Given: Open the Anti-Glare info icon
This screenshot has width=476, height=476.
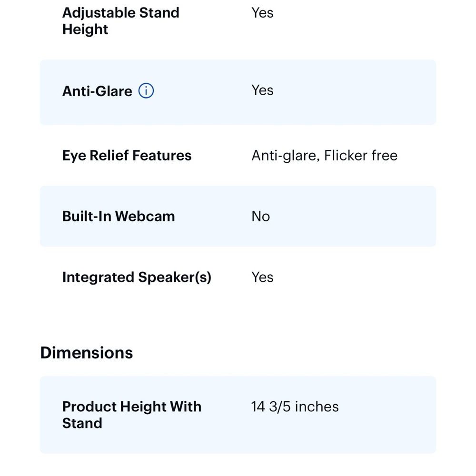Looking at the screenshot, I should (146, 91).
